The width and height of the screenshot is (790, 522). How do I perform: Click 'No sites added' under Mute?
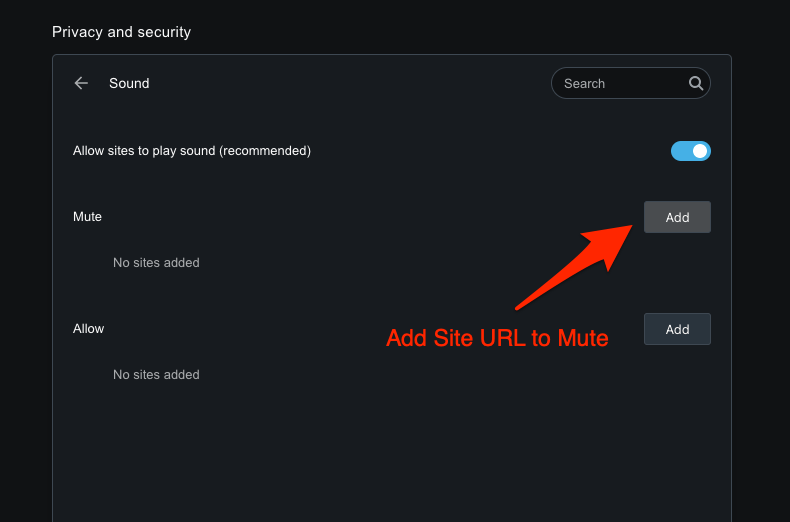click(x=156, y=263)
